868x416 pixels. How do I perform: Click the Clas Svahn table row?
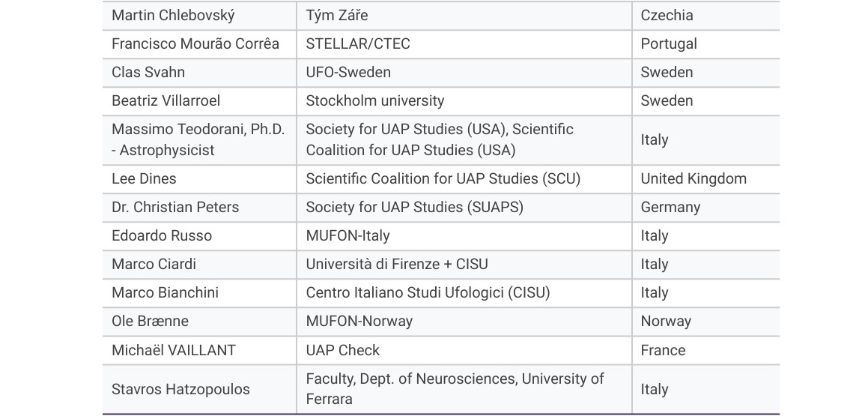[x=148, y=72]
